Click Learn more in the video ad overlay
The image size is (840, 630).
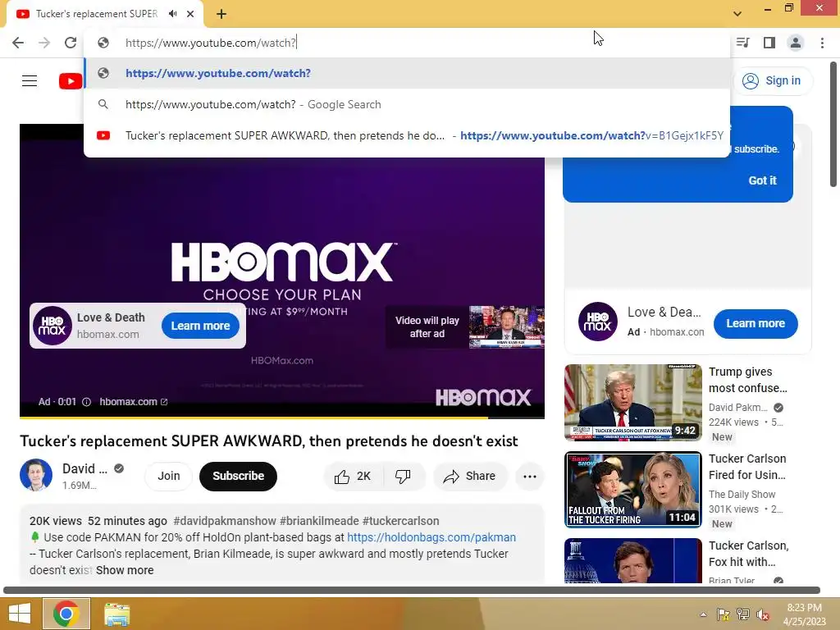pos(200,326)
